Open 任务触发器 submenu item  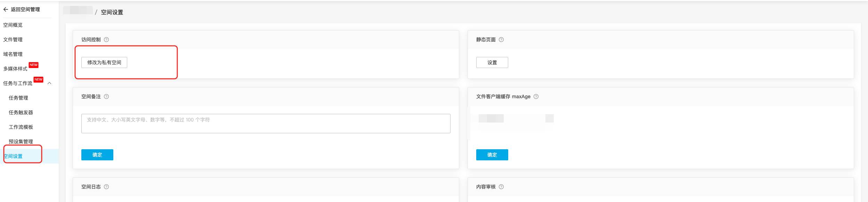[x=21, y=112]
